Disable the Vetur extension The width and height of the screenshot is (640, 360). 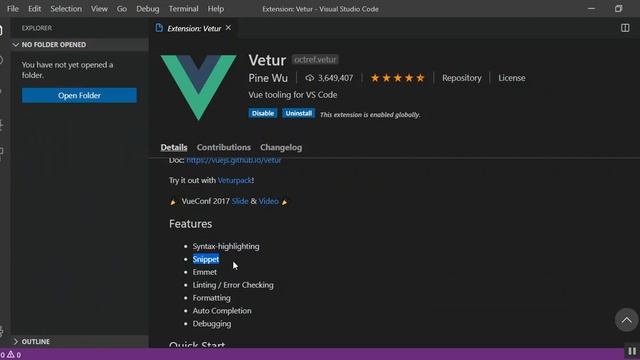point(262,113)
